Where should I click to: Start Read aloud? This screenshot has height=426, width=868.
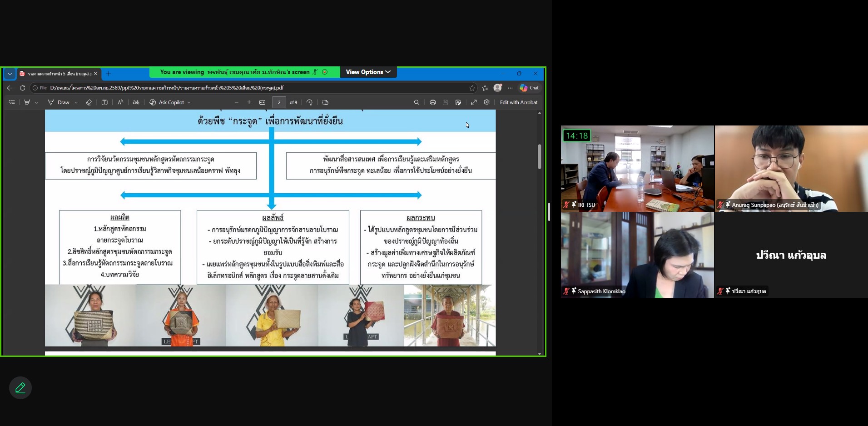[x=120, y=102]
